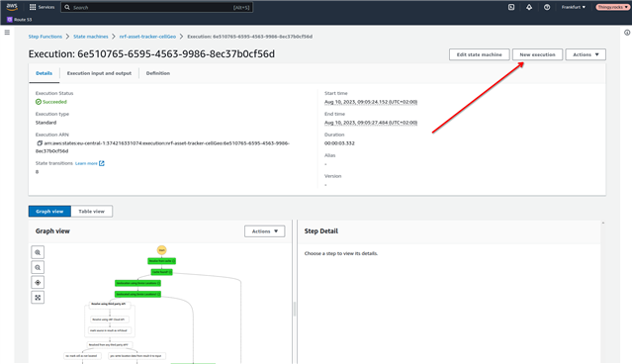
Task: Open nrf-asset-tracker-cellGeo breadcrumb link
Action: pyautogui.click(x=147, y=37)
